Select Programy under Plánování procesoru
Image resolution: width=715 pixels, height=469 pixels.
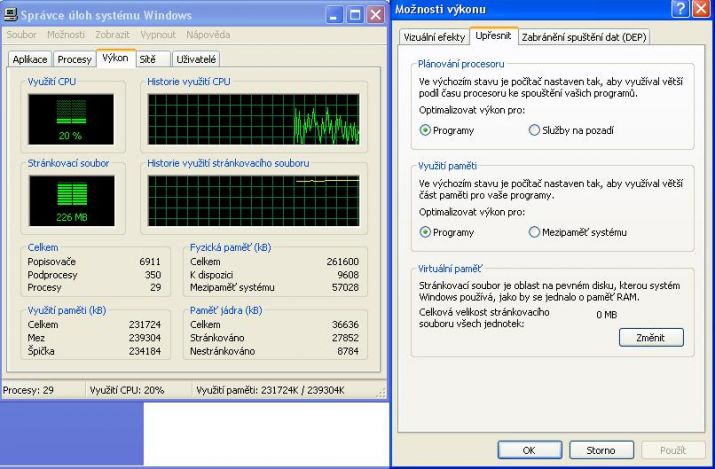[447, 130]
